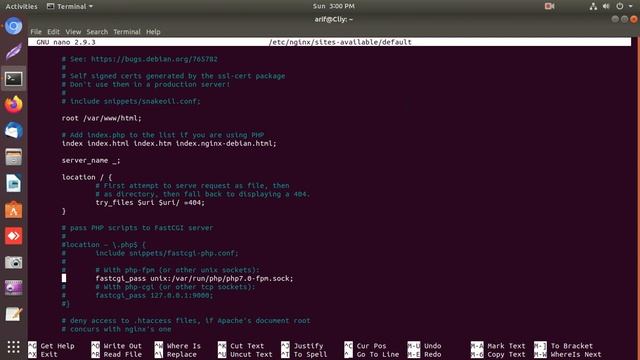
Task: Expand the system menu arrow
Action: pos(630,6)
